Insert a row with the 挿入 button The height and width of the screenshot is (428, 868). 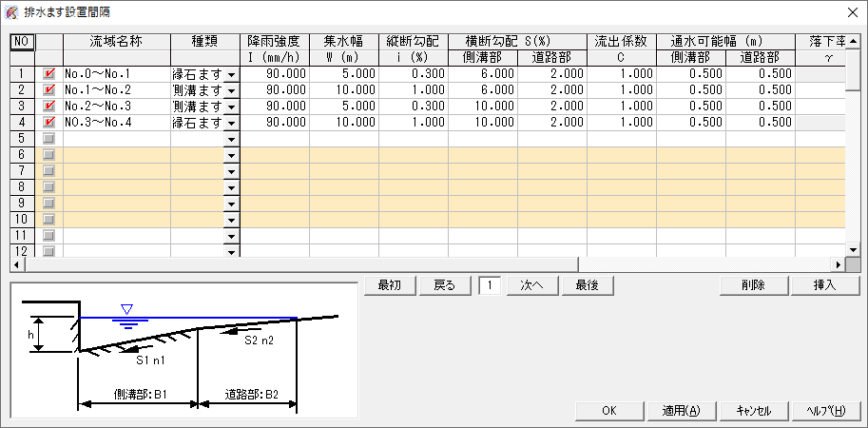coord(825,285)
